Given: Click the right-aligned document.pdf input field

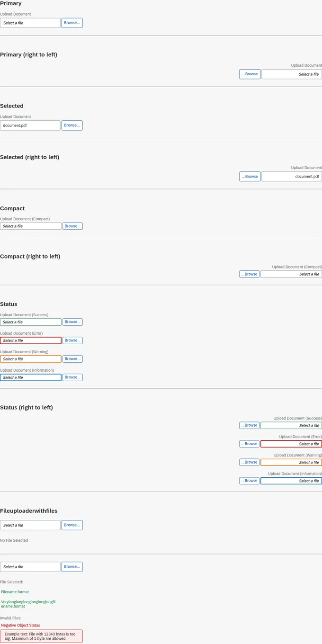Looking at the screenshot, I should [292, 177].
